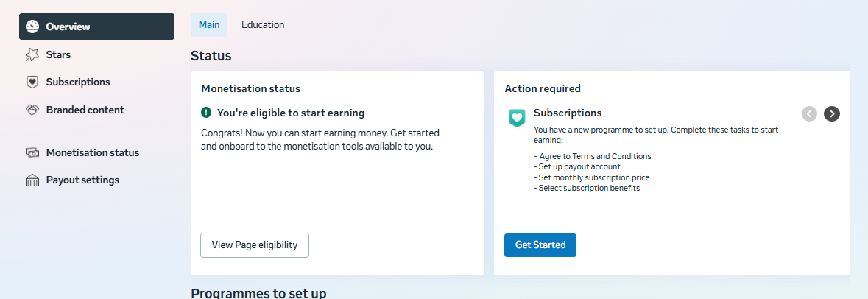This screenshot has height=299, width=868.
Task: Switch to the Main tab
Action: pos(209,25)
